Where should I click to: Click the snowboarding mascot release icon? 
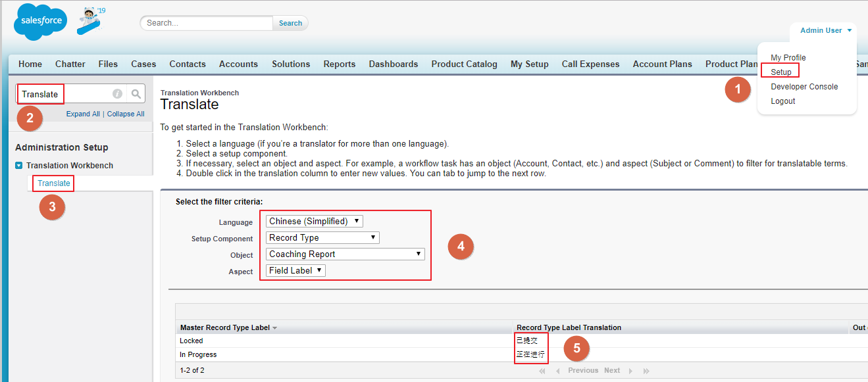90,21
